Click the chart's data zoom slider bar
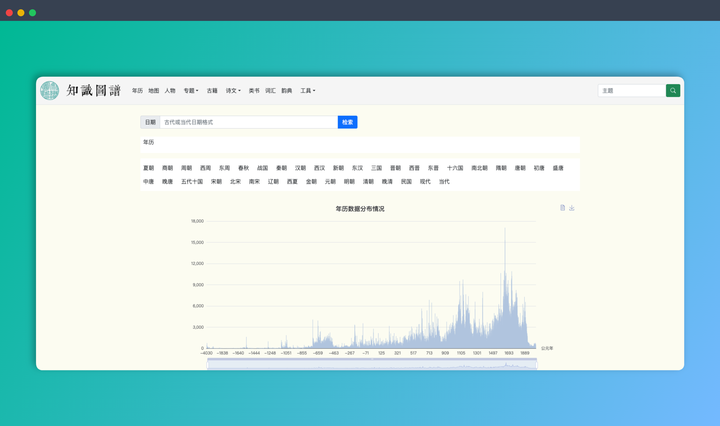The height and width of the screenshot is (426, 720). (x=372, y=364)
